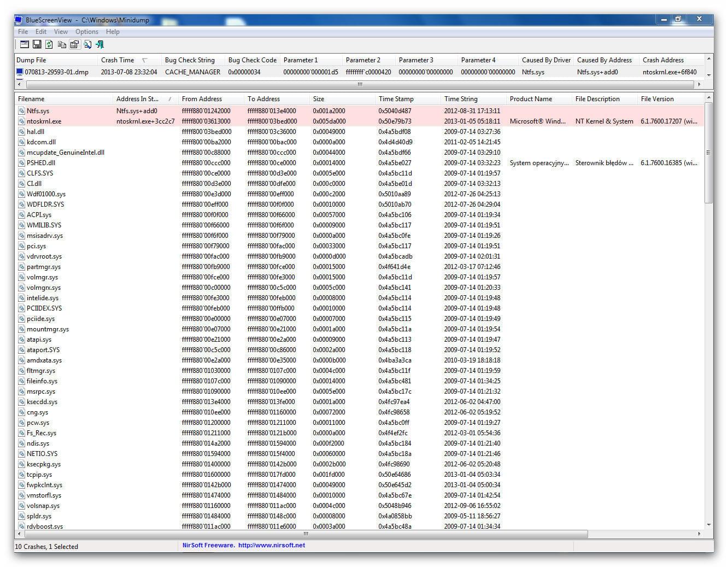Open the Advanced Options toolbar icon
This screenshot has width=728, height=567.
pyautogui.click(x=25, y=44)
